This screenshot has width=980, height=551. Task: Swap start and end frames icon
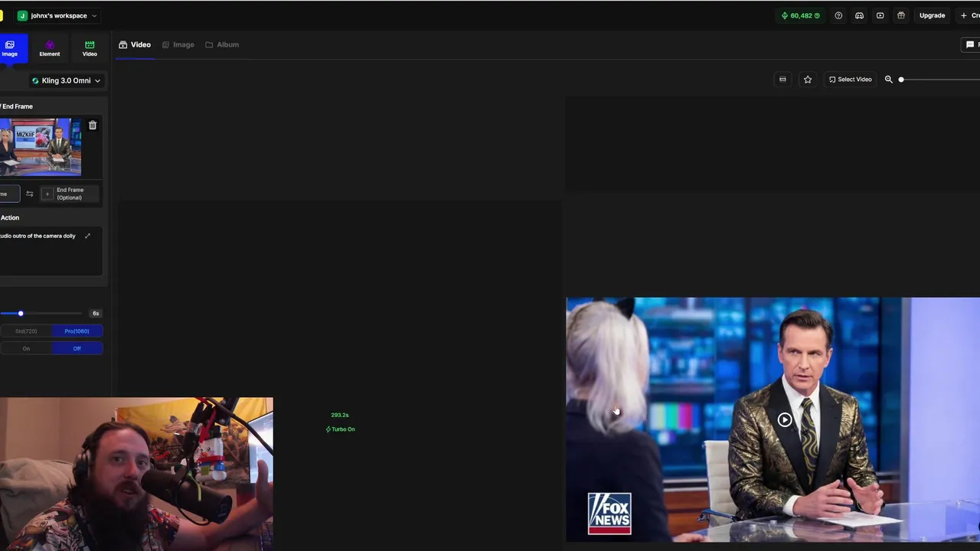30,194
